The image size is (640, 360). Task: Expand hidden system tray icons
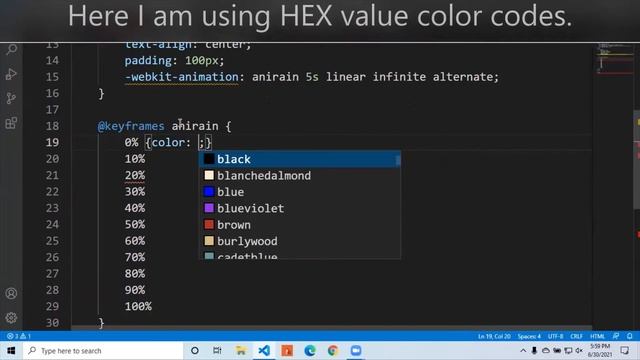click(x=523, y=351)
